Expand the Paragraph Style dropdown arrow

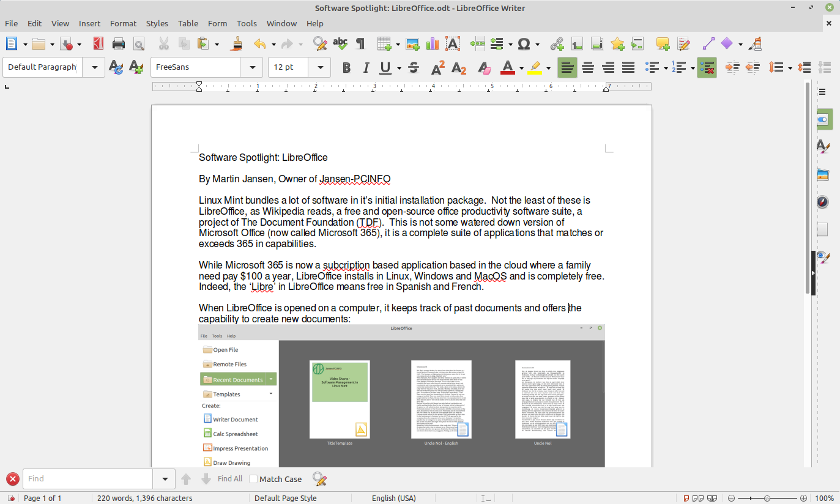[x=94, y=67]
